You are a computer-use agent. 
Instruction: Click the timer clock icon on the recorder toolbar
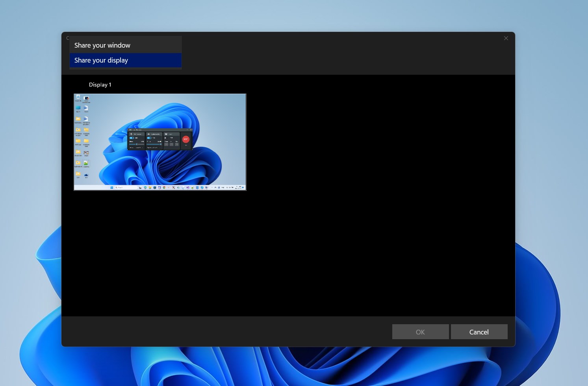coord(166,134)
